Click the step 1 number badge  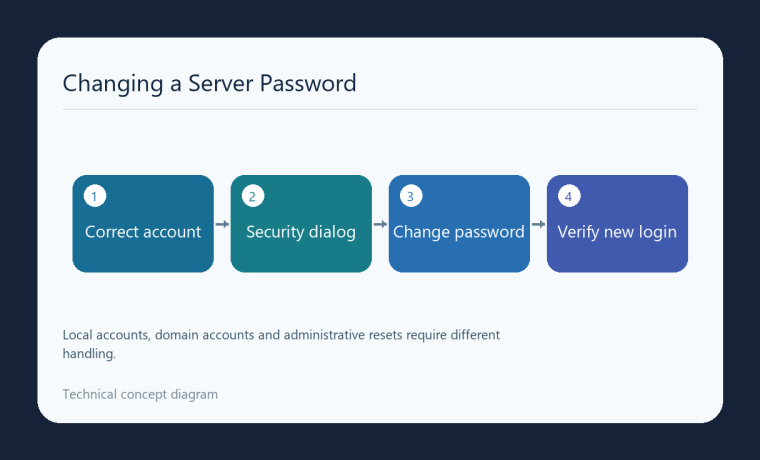(95, 196)
